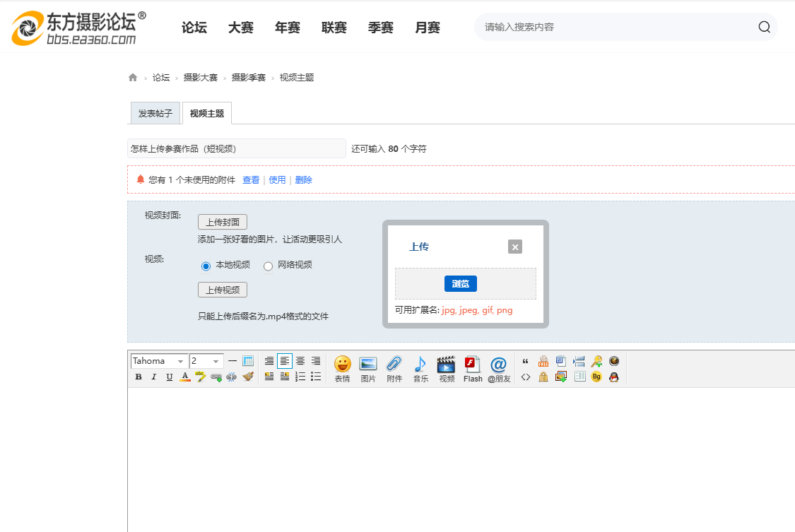
Task: Click the search magnifier icon
Action: pos(764,27)
